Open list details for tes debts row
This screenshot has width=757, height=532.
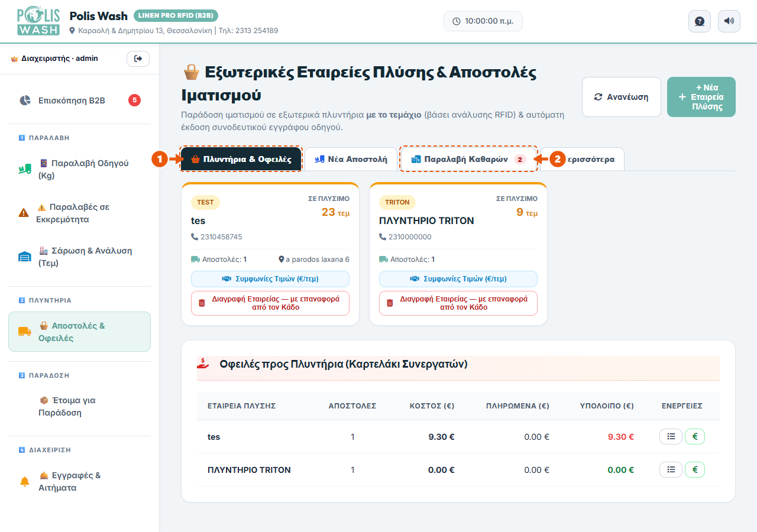[671, 437]
